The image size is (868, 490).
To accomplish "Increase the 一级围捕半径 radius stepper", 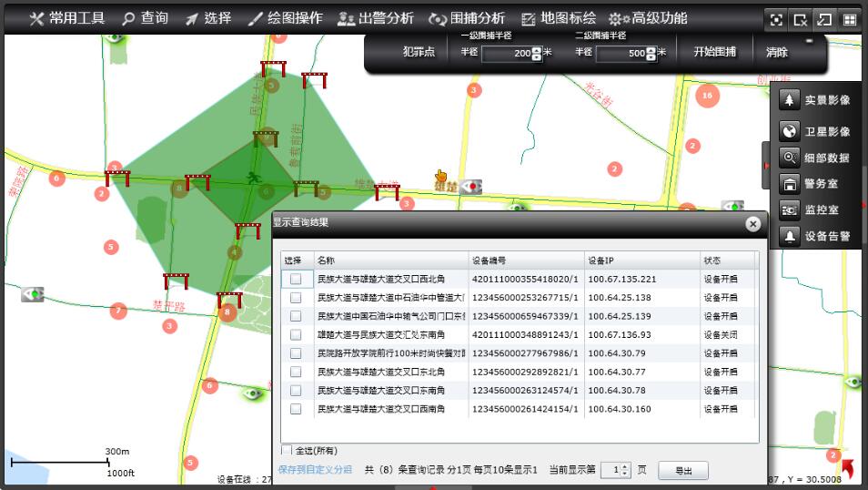I will tap(537, 49).
